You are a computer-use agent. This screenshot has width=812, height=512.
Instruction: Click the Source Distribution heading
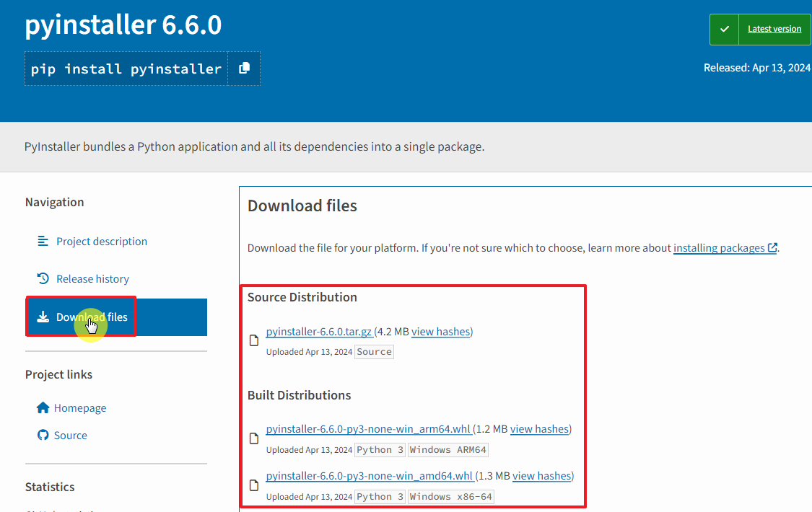click(x=302, y=297)
